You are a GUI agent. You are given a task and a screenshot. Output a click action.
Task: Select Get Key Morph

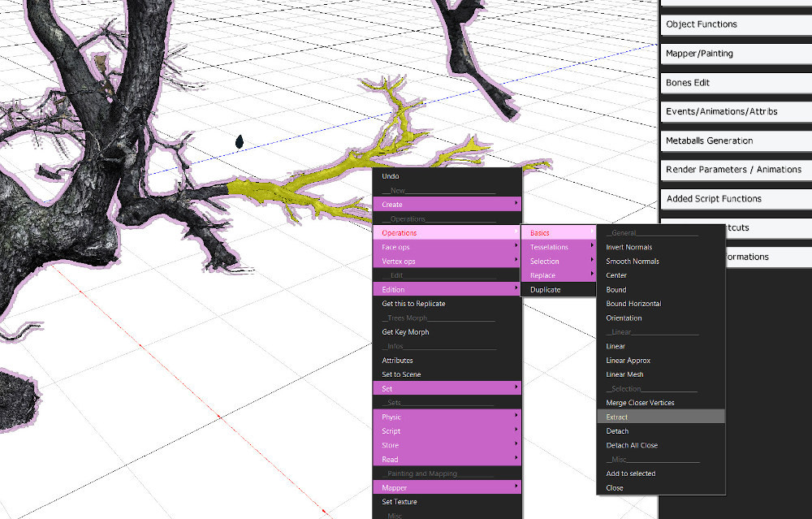(447, 332)
